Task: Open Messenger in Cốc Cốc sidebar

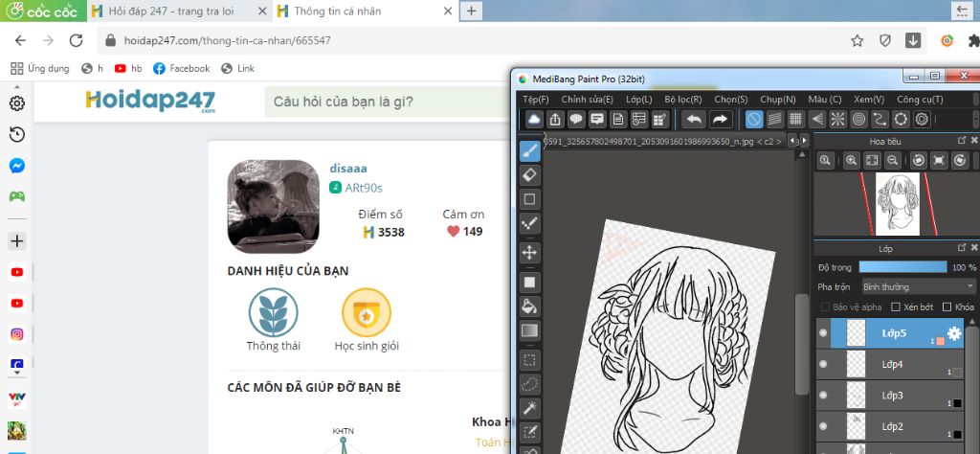Action: (x=17, y=166)
